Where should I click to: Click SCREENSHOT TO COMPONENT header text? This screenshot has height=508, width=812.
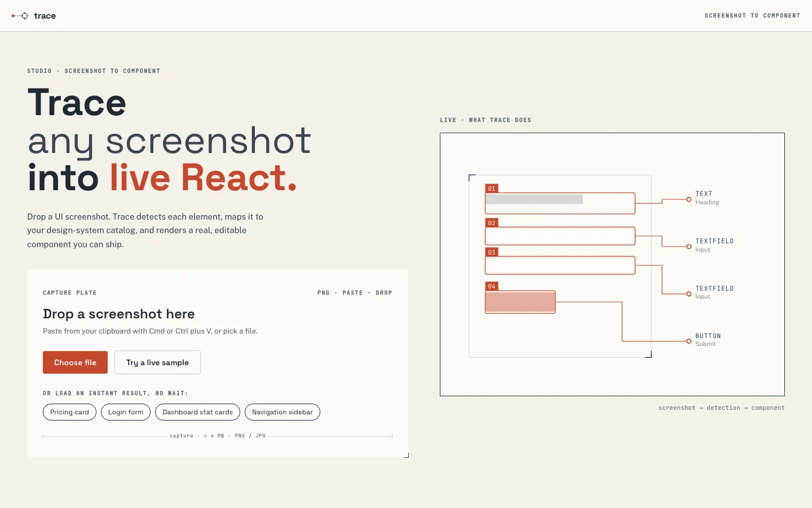pos(752,16)
